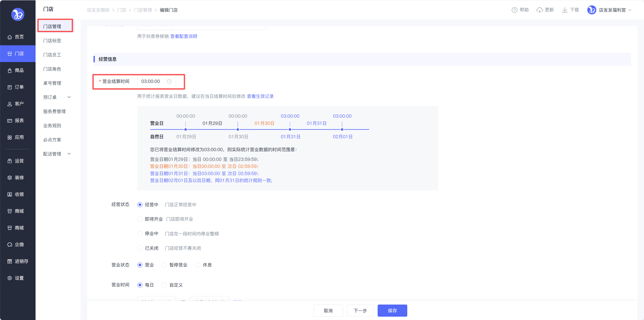Screen dimensions: 644x320
Task: Click the 订单 orders icon
Action: tap(10, 87)
